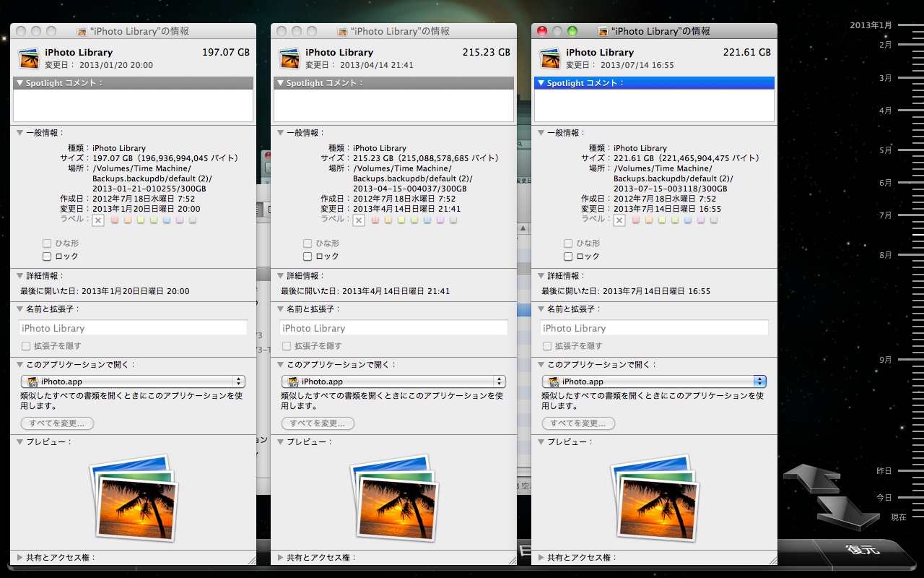924x578 pixels.
Task: Expand 共有とアクセス権 in the 197.07 GB window
Action: tap(20, 558)
